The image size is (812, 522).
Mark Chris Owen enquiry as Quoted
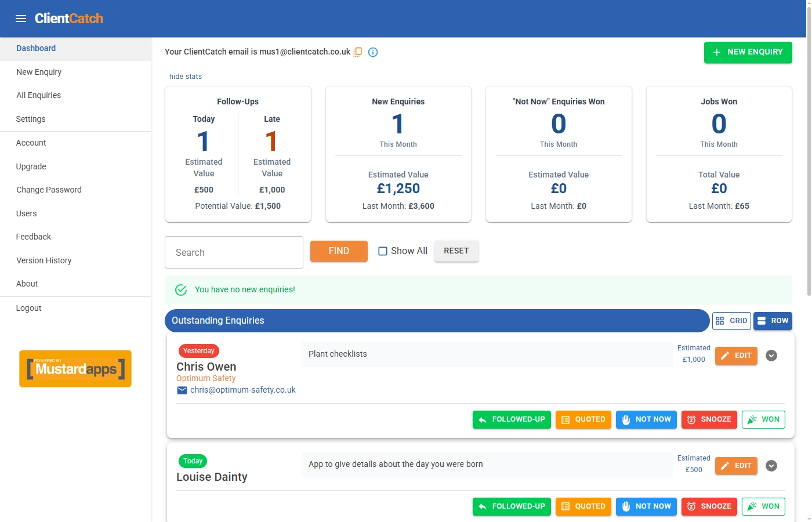(x=583, y=419)
